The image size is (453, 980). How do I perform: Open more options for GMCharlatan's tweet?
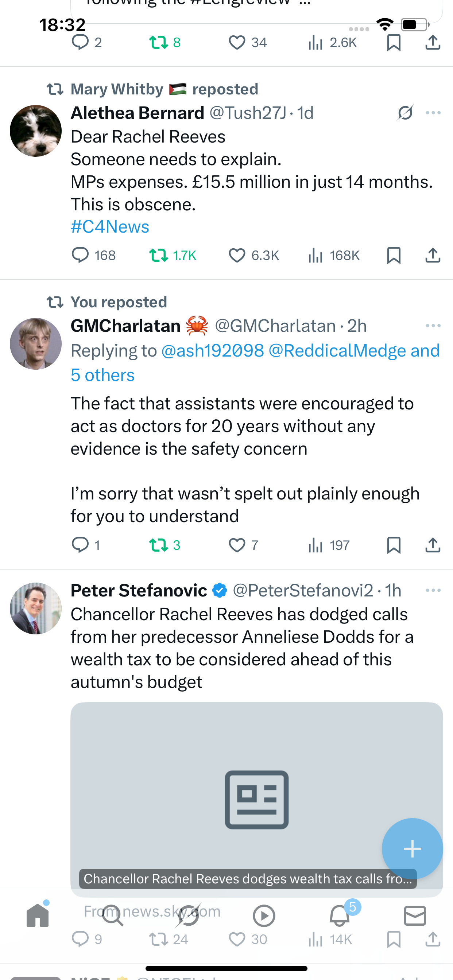pyautogui.click(x=433, y=326)
